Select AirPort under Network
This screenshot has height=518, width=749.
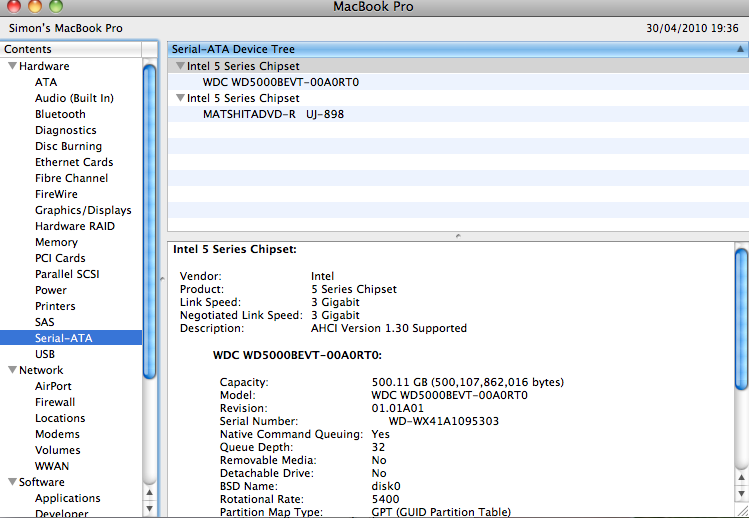tap(53, 386)
